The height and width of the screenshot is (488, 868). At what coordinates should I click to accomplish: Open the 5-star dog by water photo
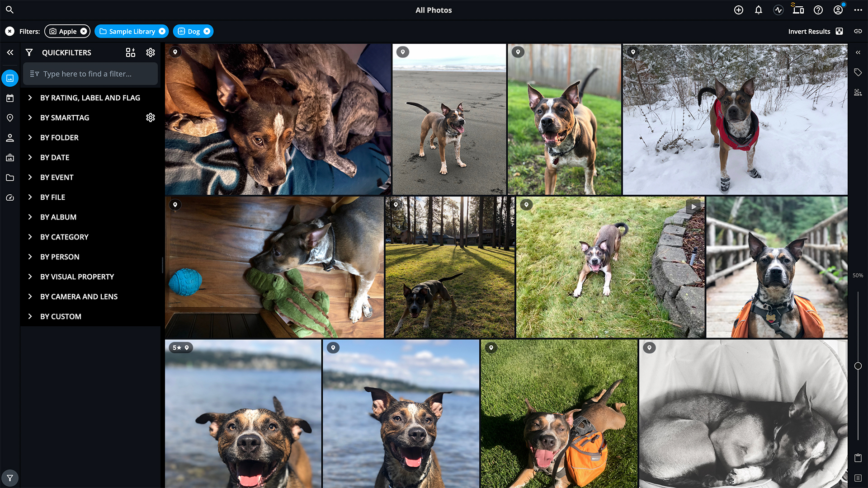243,413
